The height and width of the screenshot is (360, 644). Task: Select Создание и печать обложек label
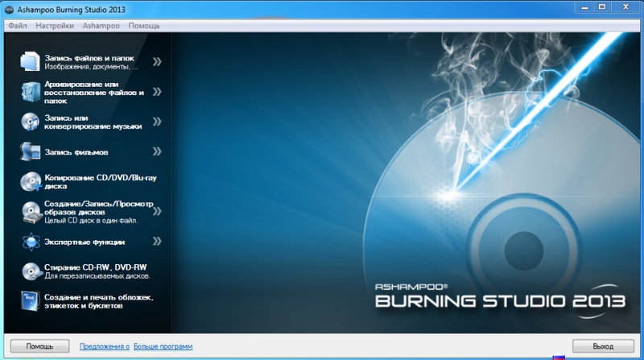(x=98, y=301)
